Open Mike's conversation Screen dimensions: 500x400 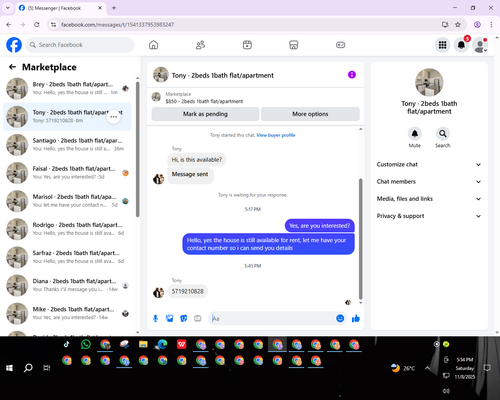coord(67,313)
